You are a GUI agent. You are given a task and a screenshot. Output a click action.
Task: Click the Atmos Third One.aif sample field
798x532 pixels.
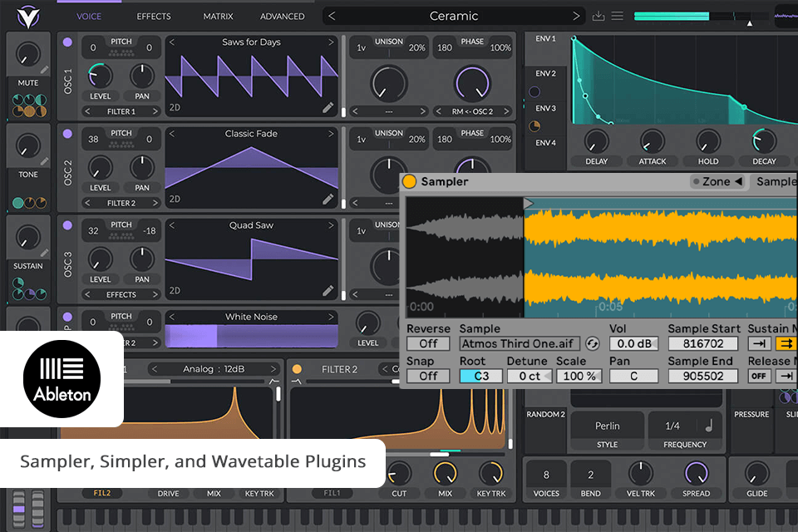(519, 343)
